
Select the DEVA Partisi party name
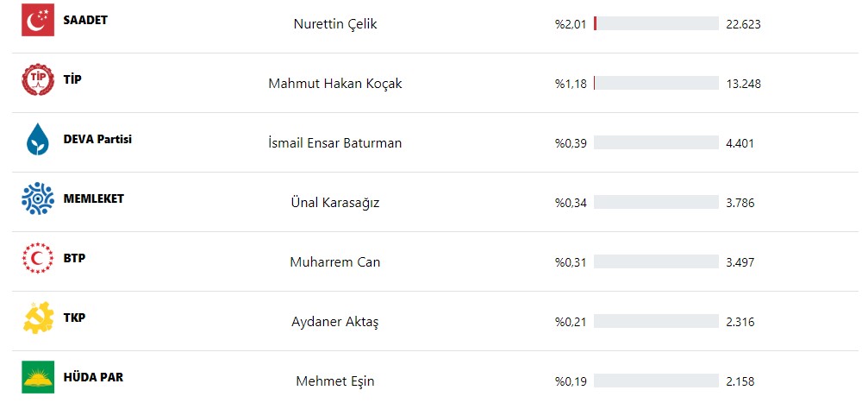pyautogui.click(x=97, y=139)
